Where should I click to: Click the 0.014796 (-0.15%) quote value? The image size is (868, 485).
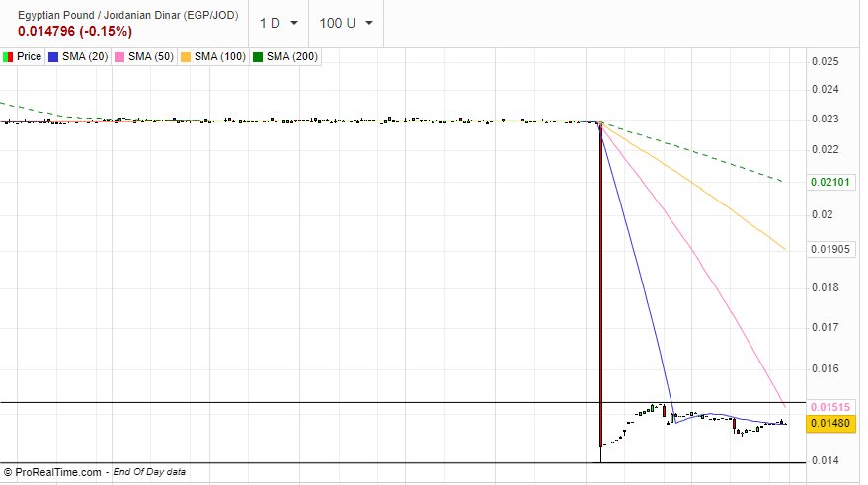pyautogui.click(x=75, y=31)
